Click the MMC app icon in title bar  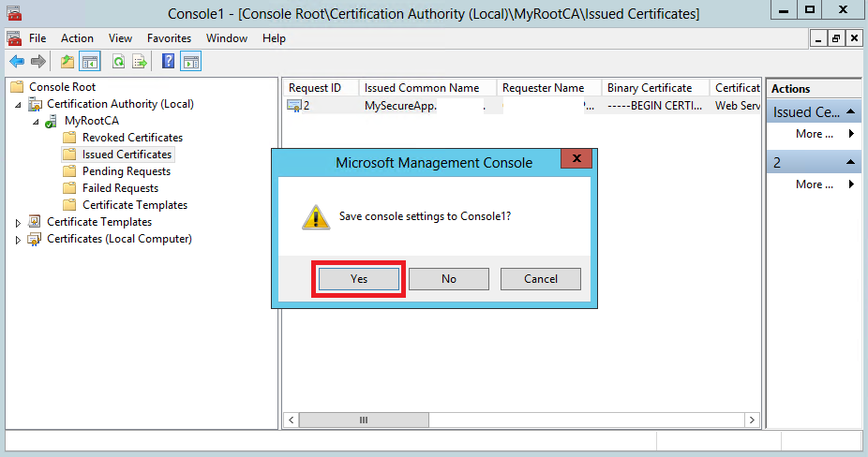pos(14,12)
